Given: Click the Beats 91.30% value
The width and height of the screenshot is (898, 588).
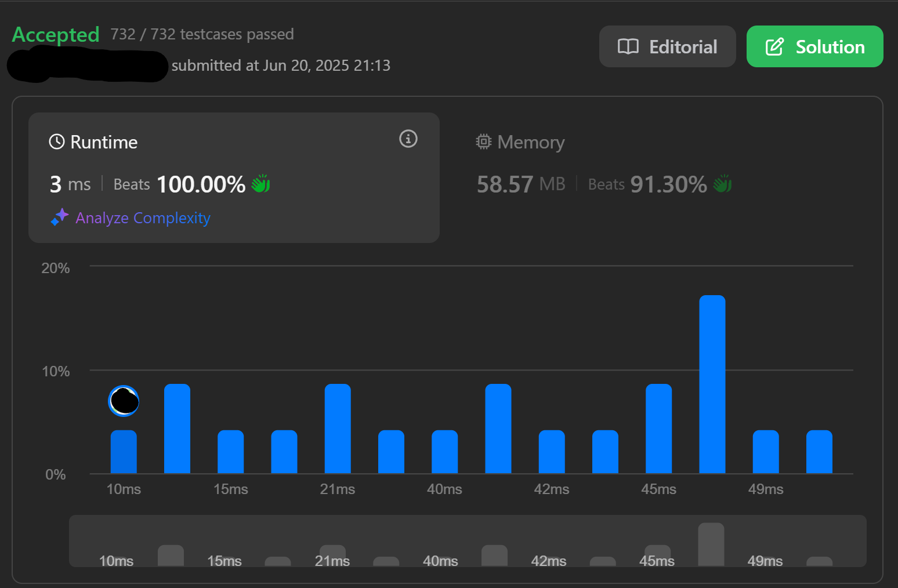Looking at the screenshot, I should (647, 184).
